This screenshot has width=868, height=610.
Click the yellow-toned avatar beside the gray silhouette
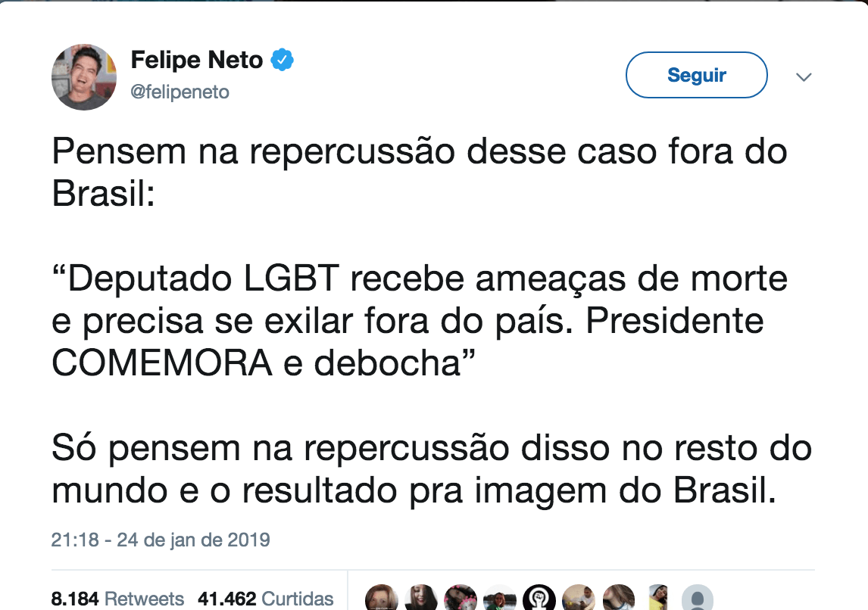coord(657,599)
